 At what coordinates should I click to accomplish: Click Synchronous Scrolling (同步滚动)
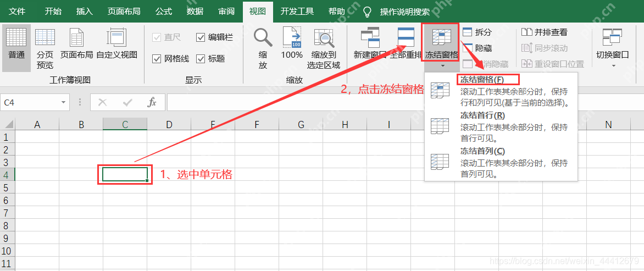pos(545,48)
